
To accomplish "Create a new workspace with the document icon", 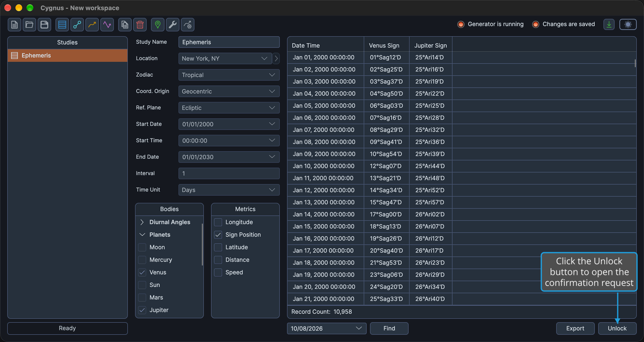I will point(14,25).
